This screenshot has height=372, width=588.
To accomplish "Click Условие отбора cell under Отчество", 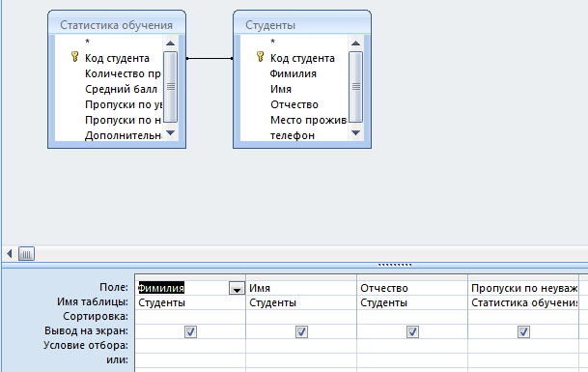I will click(412, 345).
